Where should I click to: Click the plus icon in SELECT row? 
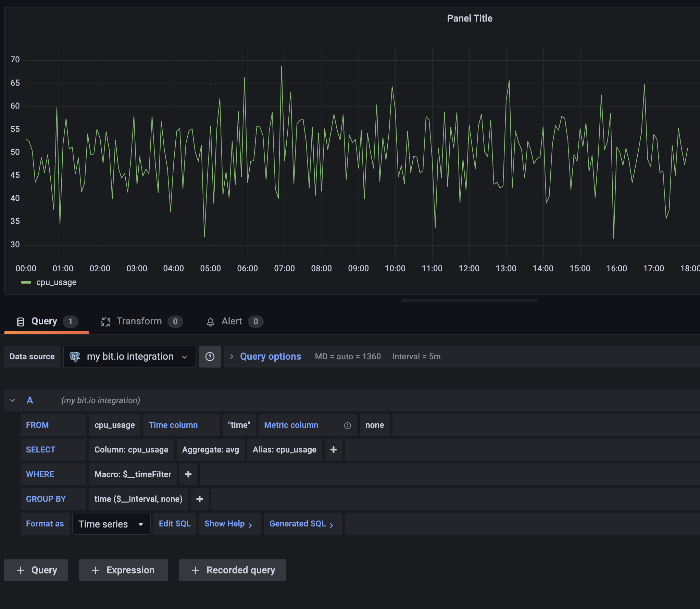coord(333,450)
